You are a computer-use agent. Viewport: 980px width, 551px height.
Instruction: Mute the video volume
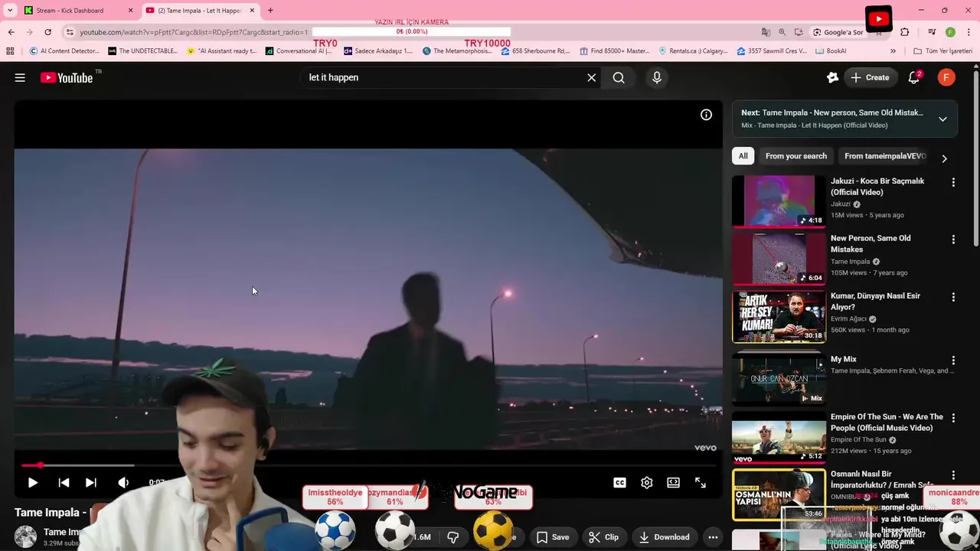point(123,483)
